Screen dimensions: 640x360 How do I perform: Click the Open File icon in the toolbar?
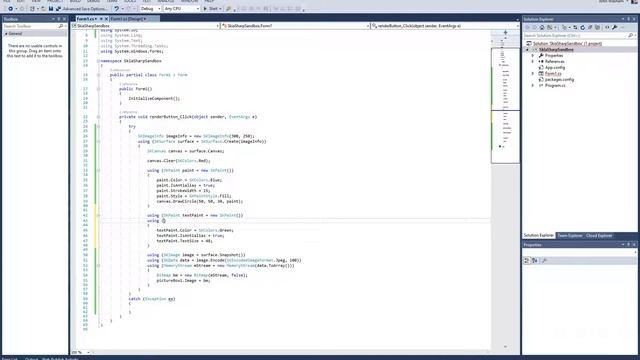(43, 9)
